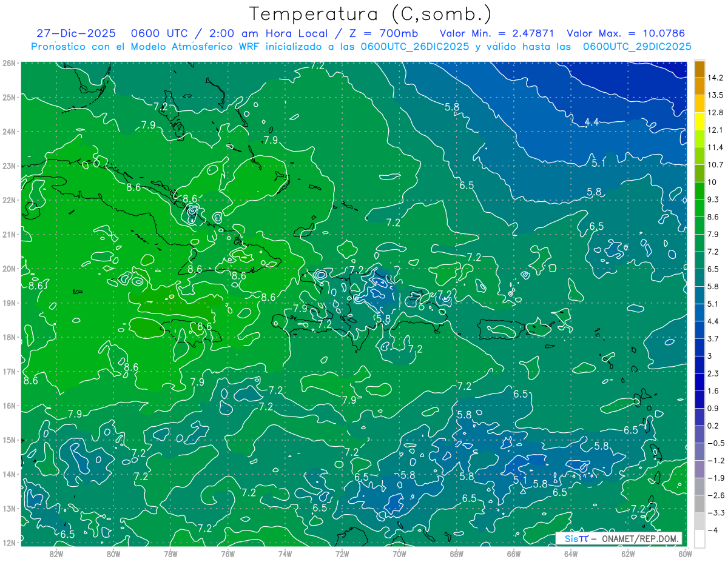728x562 pixels.
Task: Click the "23N" latitude axis label
Action: pos(9,166)
